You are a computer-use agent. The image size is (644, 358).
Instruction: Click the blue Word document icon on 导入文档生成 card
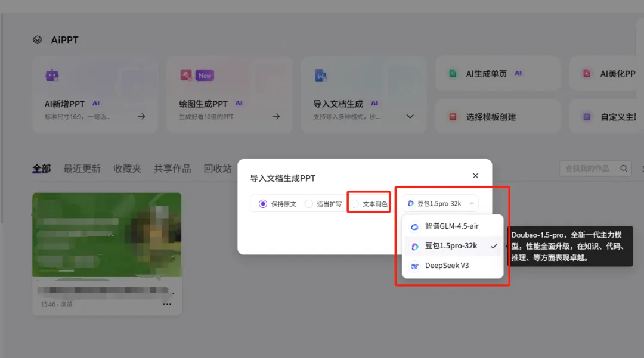click(321, 76)
